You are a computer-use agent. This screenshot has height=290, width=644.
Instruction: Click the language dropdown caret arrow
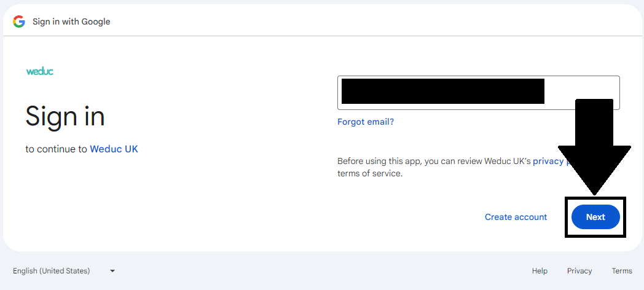pos(112,271)
